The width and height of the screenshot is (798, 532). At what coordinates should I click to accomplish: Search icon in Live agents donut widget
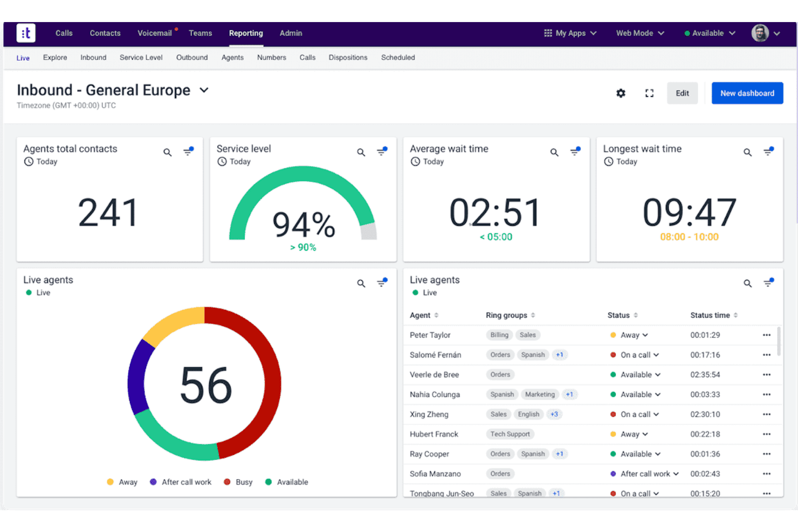click(x=361, y=284)
